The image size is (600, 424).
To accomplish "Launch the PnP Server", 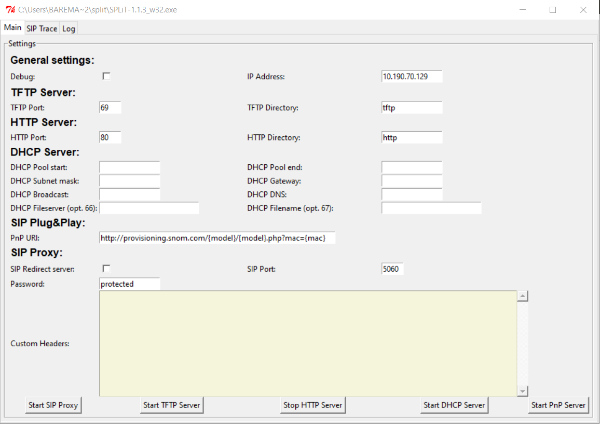I will 558,405.
